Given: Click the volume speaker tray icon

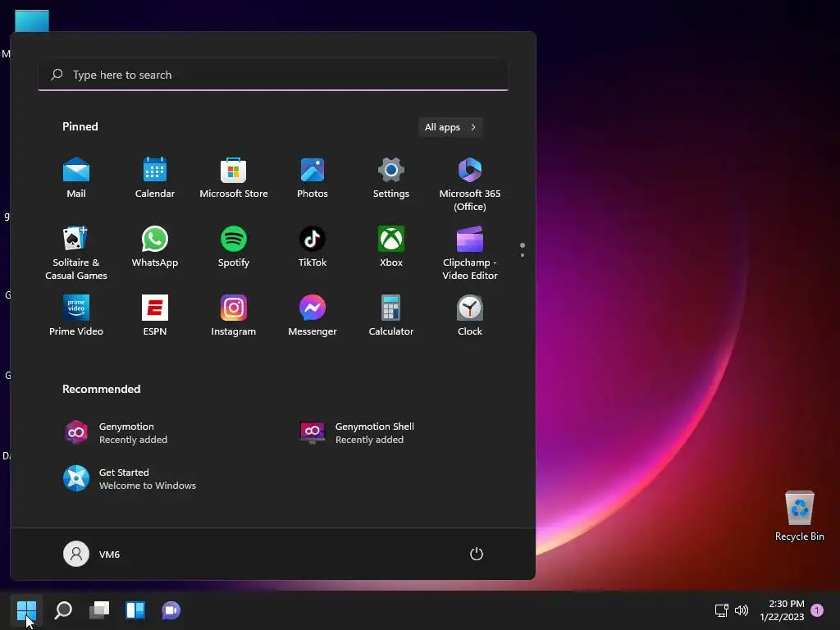Looking at the screenshot, I should [x=742, y=610].
